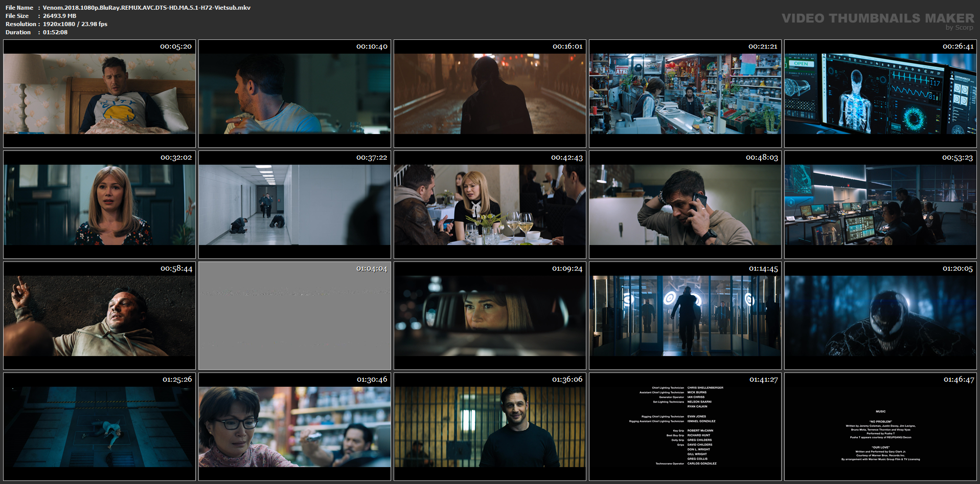
Task: Select the phone call frame at 00:48:03
Action: pyautogui.click(x=685, y=205)
